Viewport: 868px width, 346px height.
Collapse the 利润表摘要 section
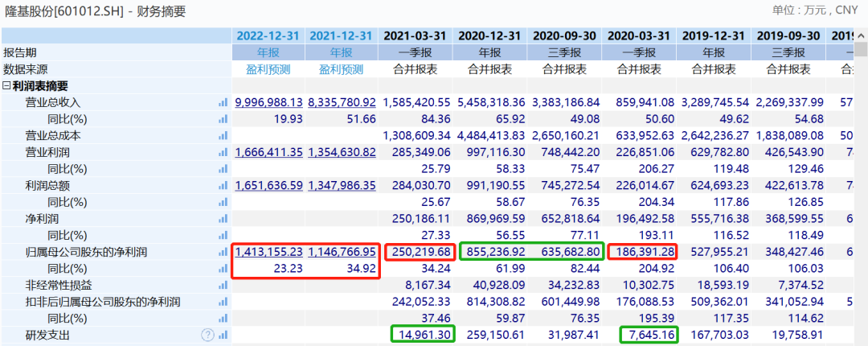pyautogui.click(x=6, y=86)
